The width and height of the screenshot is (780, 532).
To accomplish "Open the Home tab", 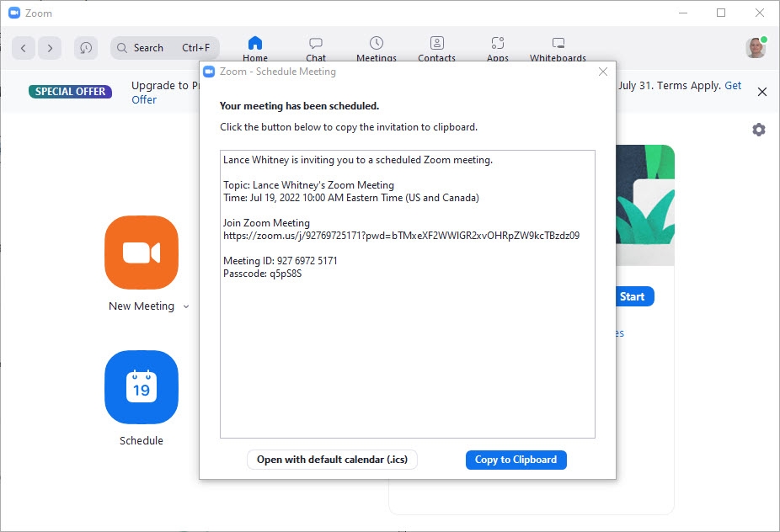I will pos(255,49).
